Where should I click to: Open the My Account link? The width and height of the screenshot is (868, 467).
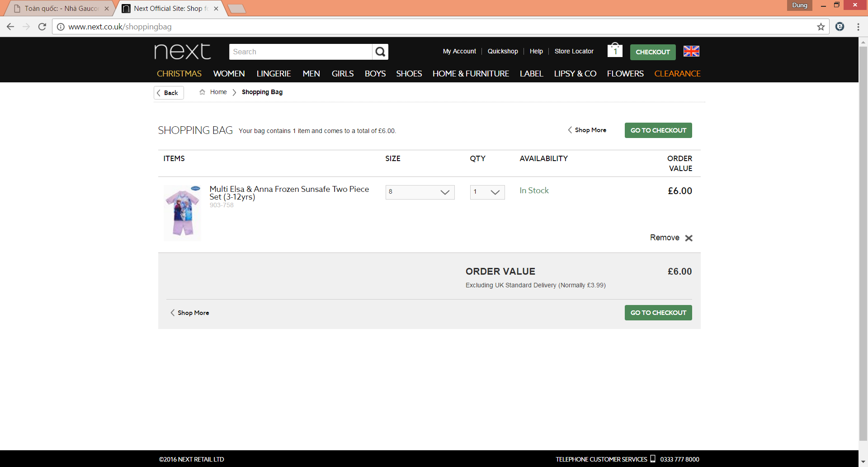(459, 51)
